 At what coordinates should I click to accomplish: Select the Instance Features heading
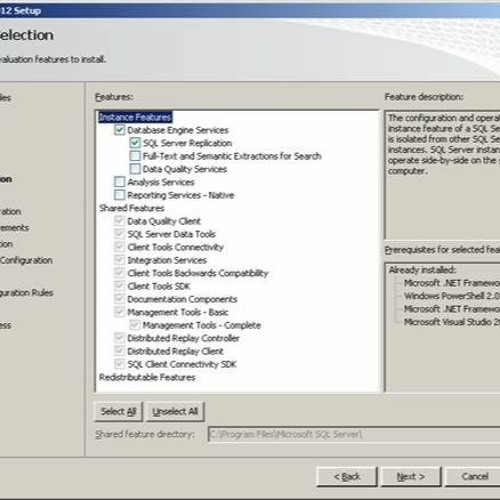point(135,117)
